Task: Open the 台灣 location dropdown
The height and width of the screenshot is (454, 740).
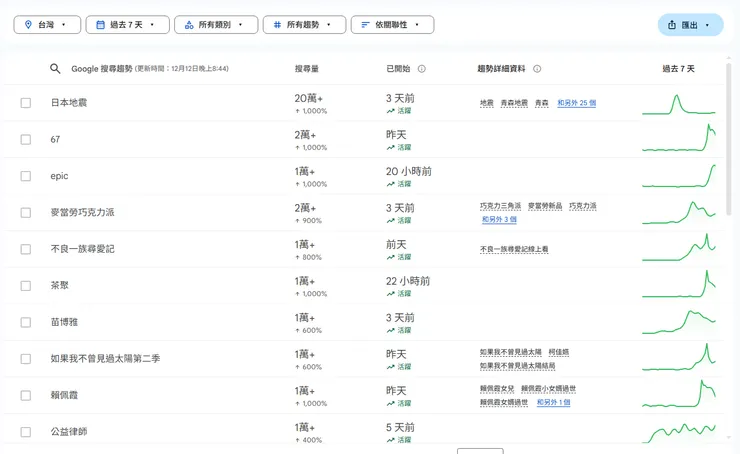Action: click(x=47, y=25)
